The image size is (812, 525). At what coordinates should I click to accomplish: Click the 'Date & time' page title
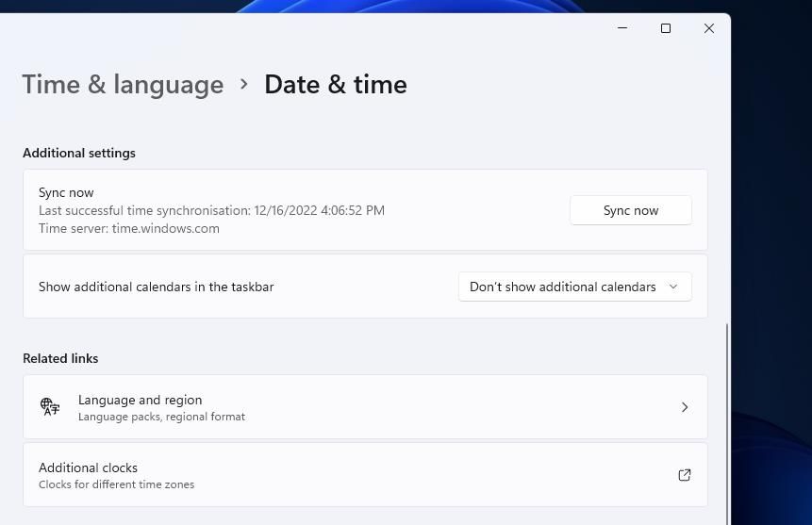[x=336, y=85]
